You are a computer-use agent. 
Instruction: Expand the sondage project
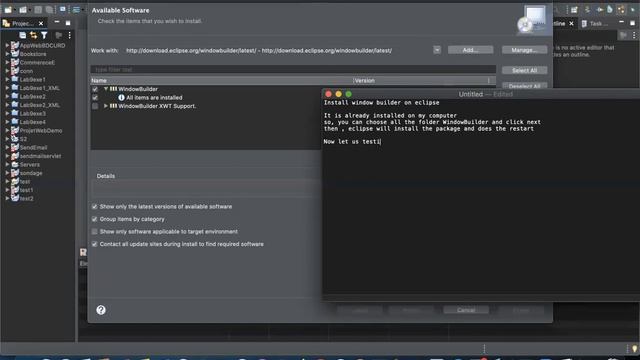pyautogui.click(x=7, y=173)
